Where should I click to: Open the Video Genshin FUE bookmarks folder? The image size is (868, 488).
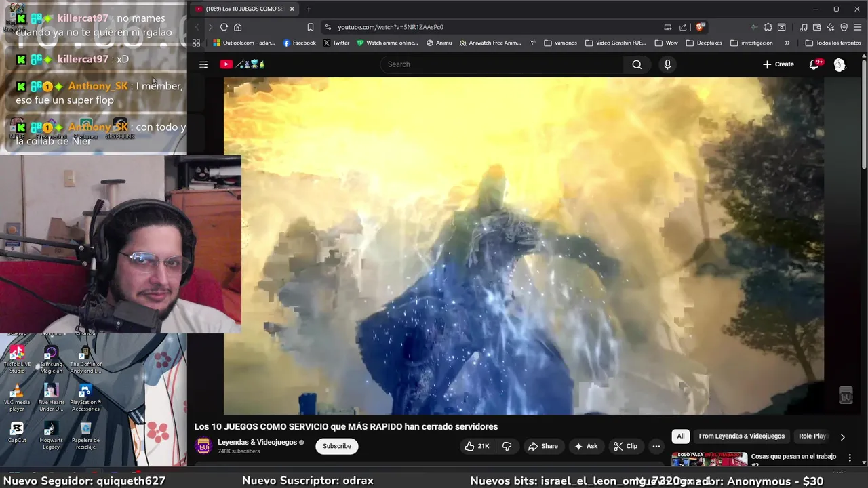point(615,43)
